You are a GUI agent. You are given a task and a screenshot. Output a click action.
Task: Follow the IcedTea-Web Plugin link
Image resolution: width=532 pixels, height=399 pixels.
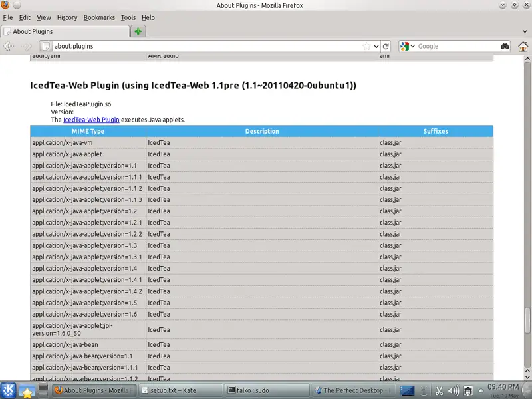click(x=91, y=120)
